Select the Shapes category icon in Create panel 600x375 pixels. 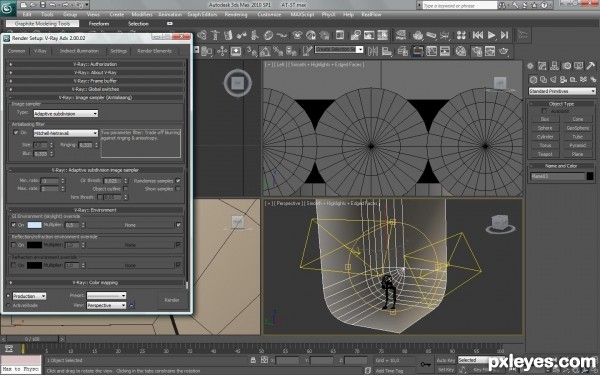543,80
